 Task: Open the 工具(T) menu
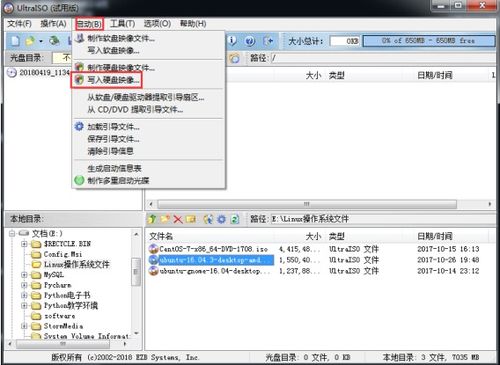tap(123, 24)
